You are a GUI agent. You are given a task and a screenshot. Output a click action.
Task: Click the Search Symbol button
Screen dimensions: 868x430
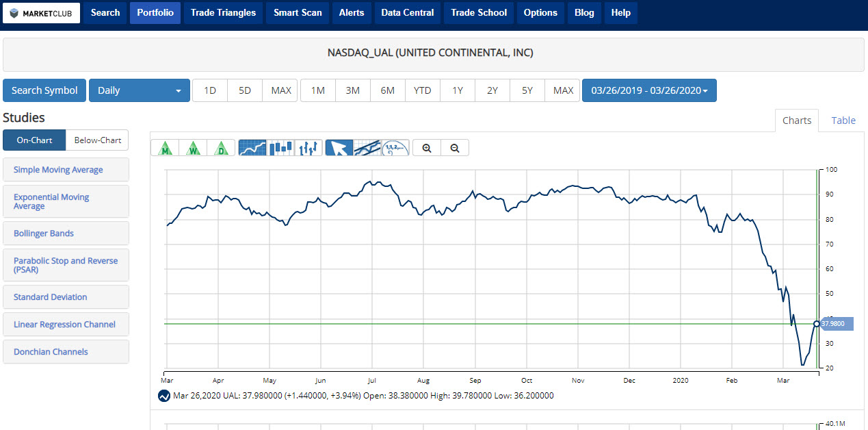[44, 90]
